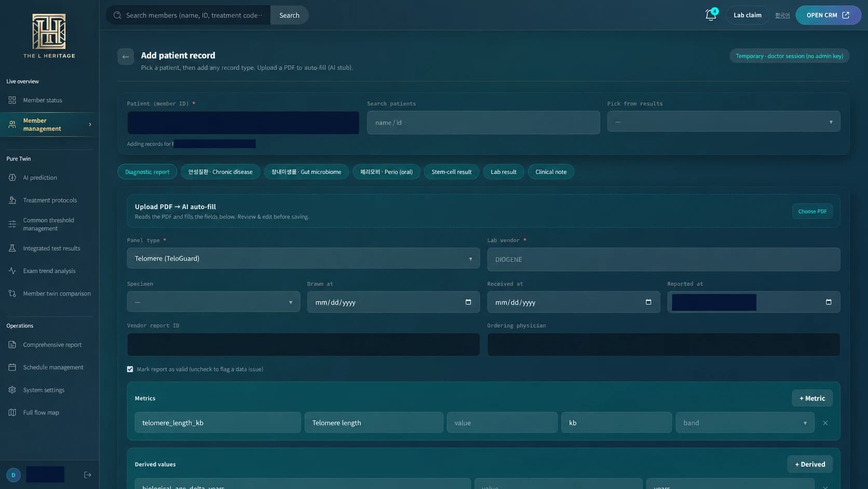
Task: Click the System settings gear icon
Action: (x=12, y=390)
